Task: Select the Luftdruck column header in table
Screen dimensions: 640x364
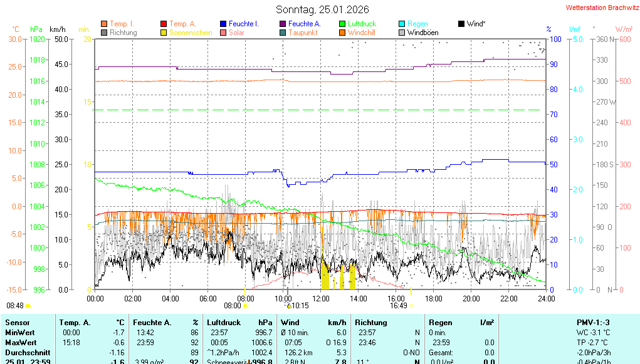Action: [224, 323]
